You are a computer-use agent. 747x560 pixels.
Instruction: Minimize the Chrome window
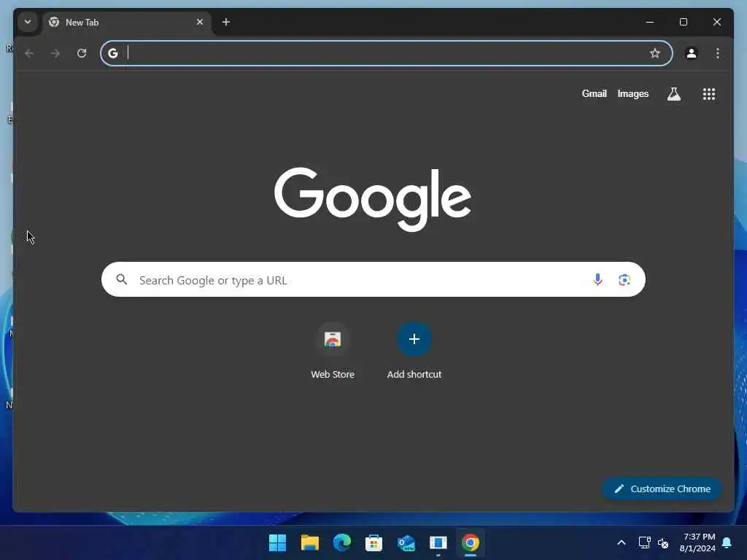tap(650, 22)
